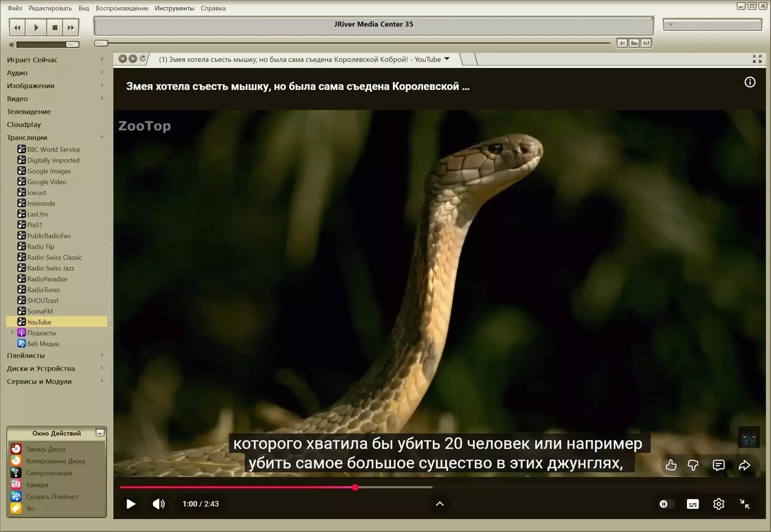Select Cloudplay in the sidebar

pos(23,125)
